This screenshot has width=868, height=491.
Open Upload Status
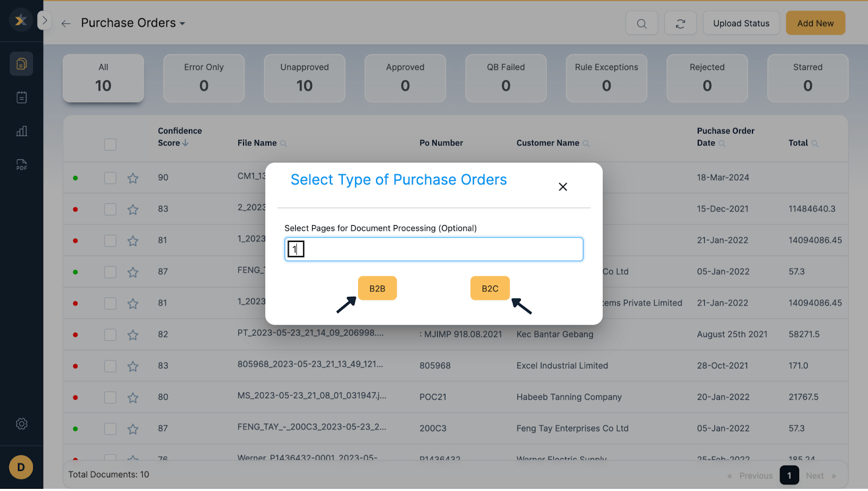tap(741, 23)
